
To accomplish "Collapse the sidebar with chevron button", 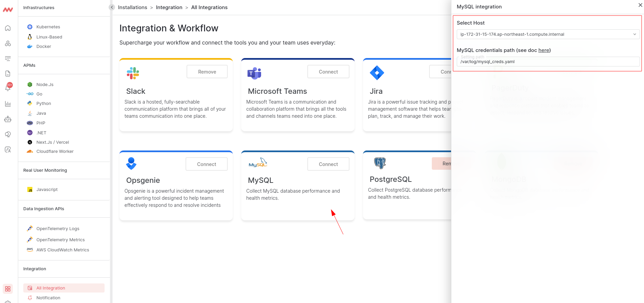I will coord(112,7).
